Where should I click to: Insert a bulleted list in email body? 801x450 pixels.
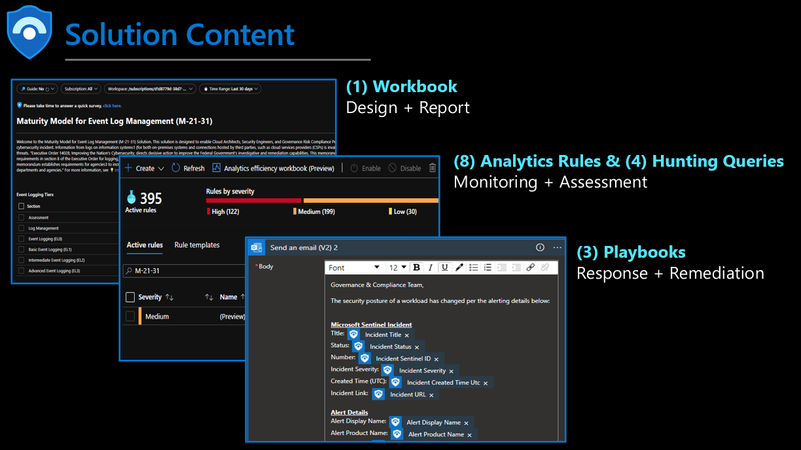[x=474, y=268]
